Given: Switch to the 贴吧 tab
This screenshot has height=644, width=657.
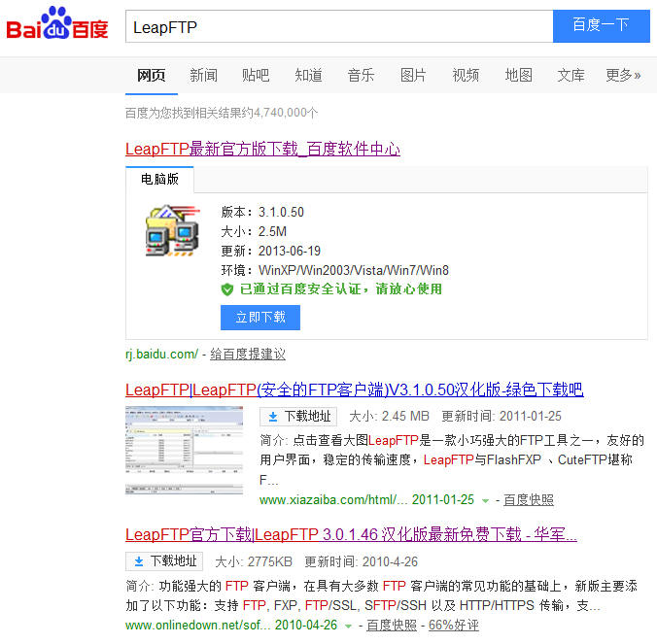Looking at the screenshot, I should (256, 76).
